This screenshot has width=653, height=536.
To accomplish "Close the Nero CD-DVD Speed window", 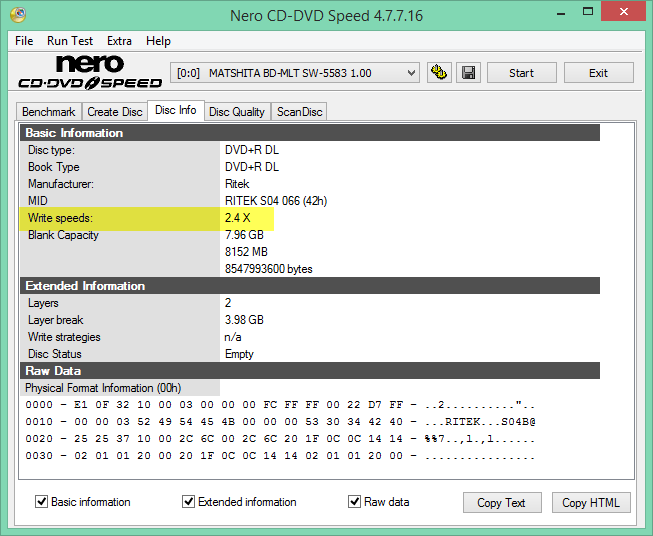I will [x=623, y=11].
